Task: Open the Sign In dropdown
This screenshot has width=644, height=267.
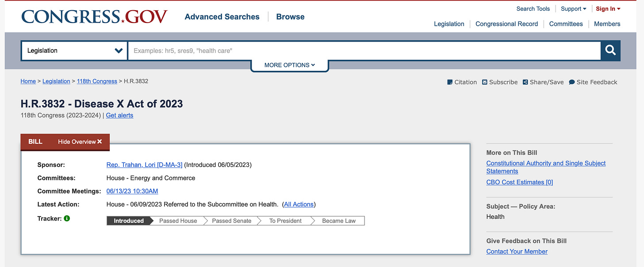Action: [x=608, y=9]
